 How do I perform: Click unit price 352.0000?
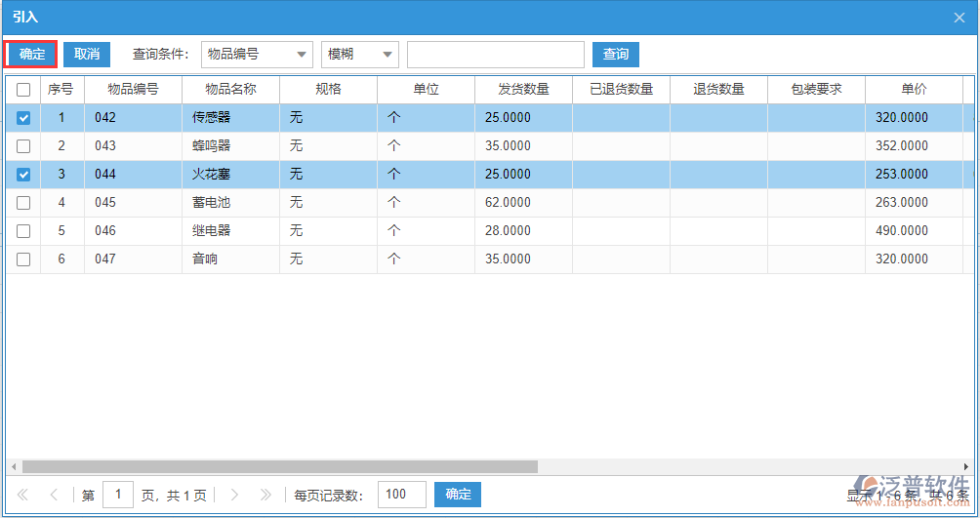(901, 146)
